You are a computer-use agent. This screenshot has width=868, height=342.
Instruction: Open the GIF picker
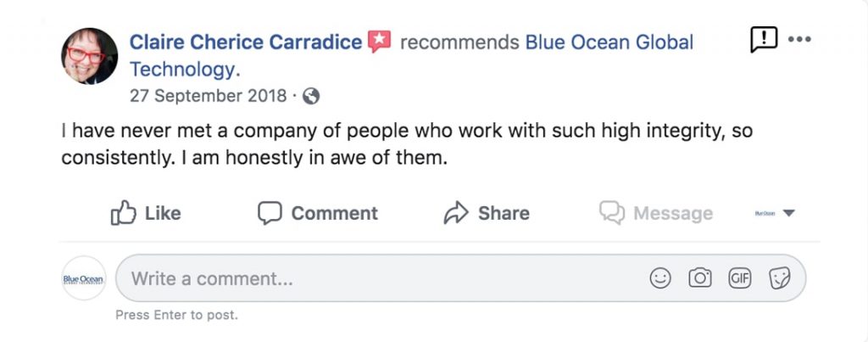click(x=740, y=278)
